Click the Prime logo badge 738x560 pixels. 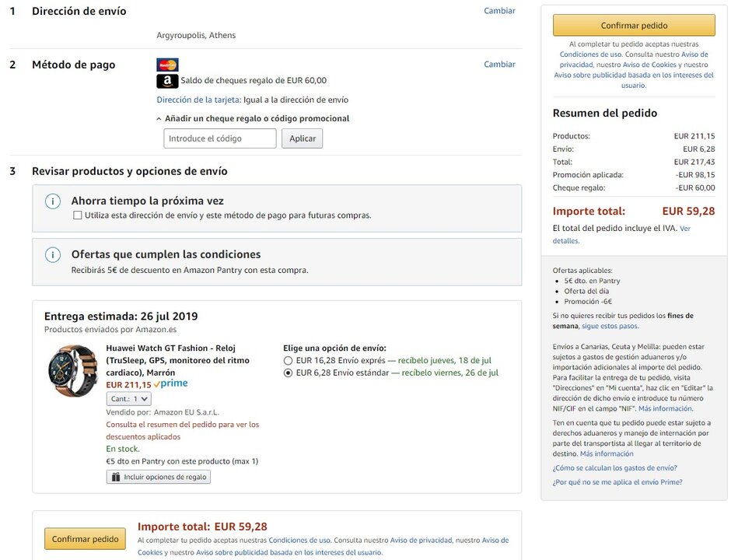pyautogui.click(x=171, y=384)
